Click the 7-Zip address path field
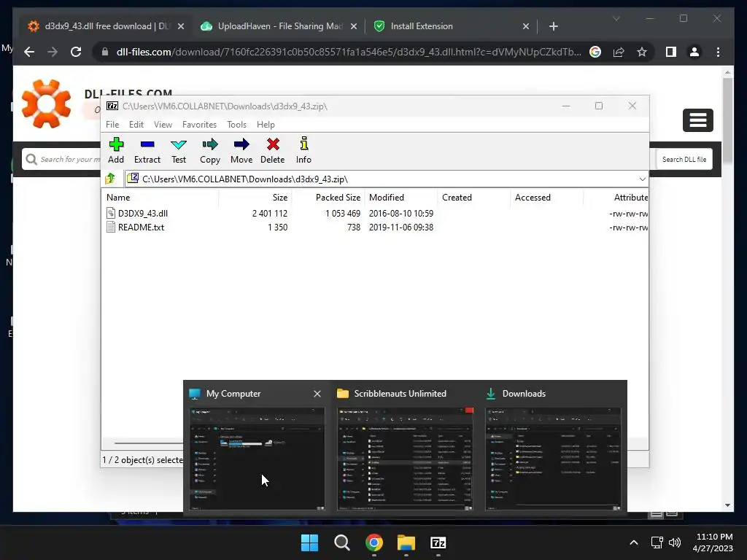The image size is (747, 560). (381, 179)
